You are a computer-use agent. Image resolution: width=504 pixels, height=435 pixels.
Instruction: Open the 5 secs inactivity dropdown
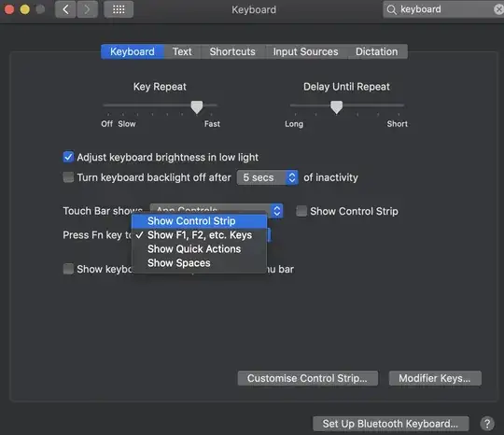pos(268,177)
